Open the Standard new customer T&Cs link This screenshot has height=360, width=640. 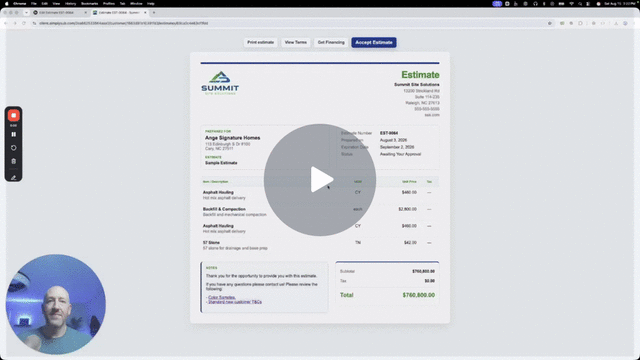[x=235, y=302]
